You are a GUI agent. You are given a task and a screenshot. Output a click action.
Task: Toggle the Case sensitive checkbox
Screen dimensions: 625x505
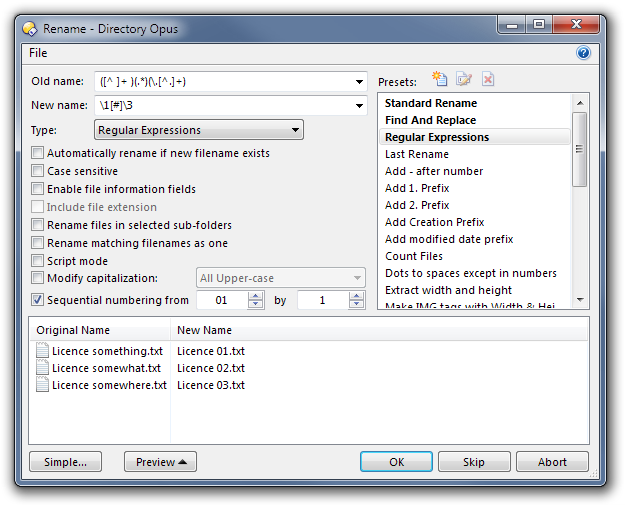coord(37,171)
